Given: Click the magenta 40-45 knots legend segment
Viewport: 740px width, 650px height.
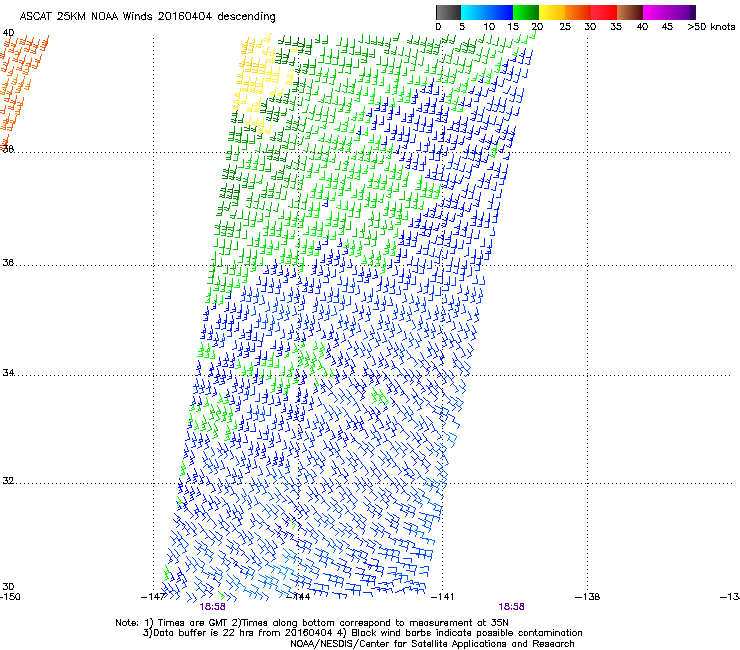Looking at the screenshot, I should click(656, 12).
